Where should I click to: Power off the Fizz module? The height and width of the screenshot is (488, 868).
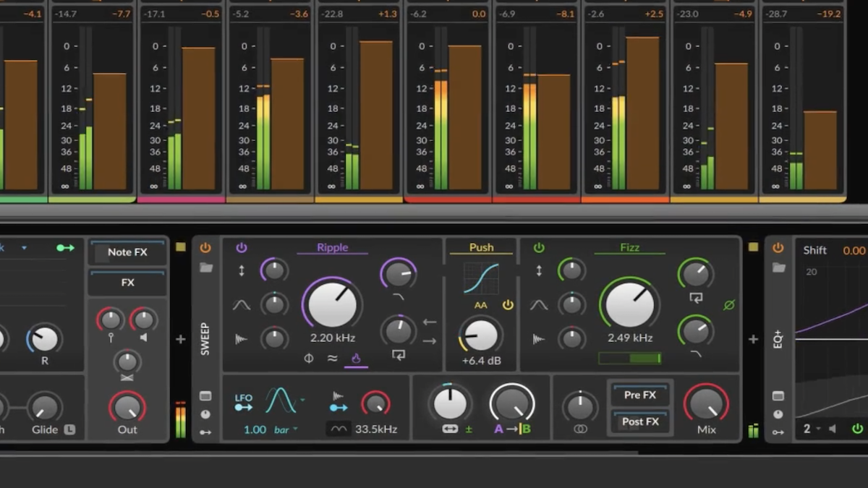pyautogui.click(x=539, y=247)
